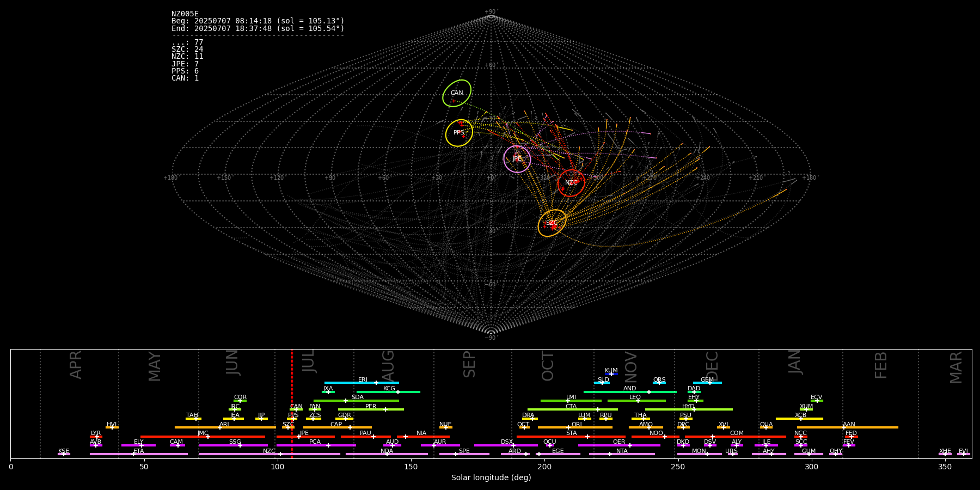Select the KCG green bar in timeline
The height and width of the screenshot is (490, 980).
pos(388,391)
